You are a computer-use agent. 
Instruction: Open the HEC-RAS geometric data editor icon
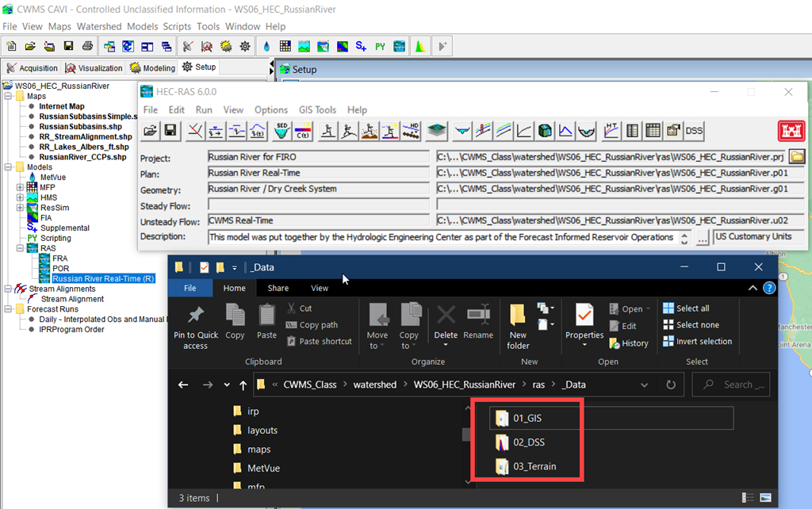[x=195, y=131]
